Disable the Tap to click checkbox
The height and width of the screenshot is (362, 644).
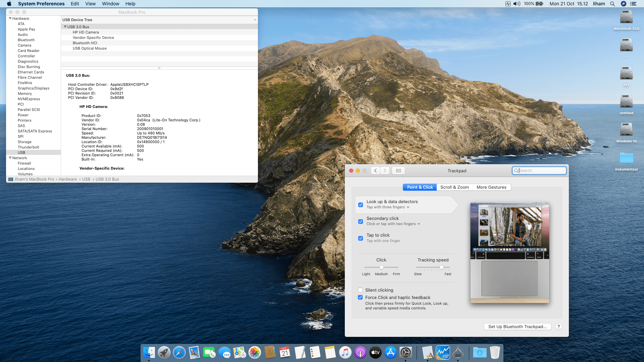(x=361, y=238)
